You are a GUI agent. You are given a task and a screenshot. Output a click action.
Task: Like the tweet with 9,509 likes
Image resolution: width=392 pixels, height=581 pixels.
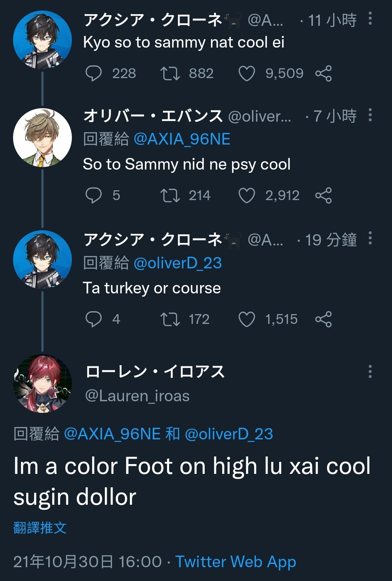point(247,73)
